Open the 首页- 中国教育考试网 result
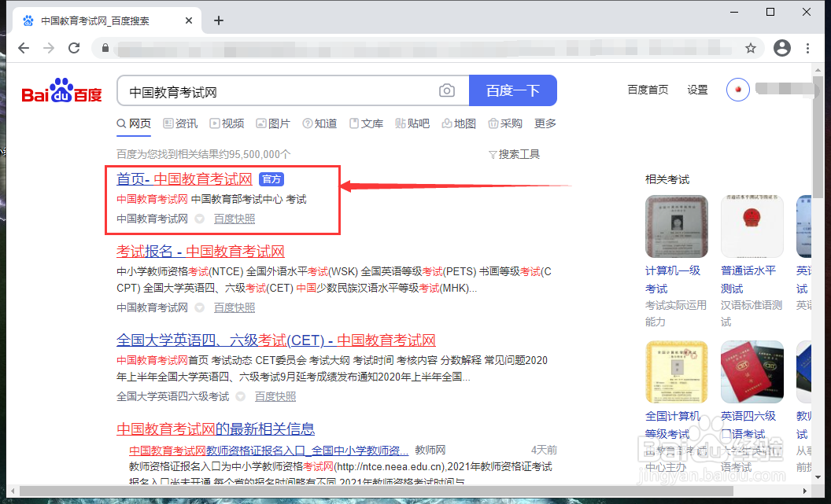The image size is (831, 504). click(x=184, y=179)
